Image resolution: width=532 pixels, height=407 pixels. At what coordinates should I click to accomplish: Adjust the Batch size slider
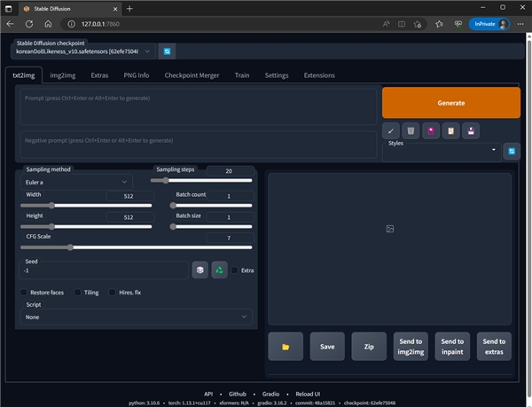click(x=211, y=226)
